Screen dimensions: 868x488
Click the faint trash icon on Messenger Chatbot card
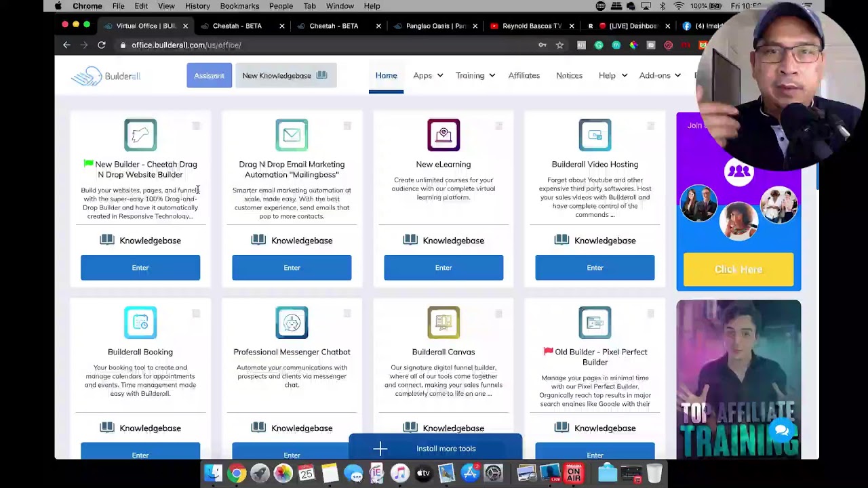click(x=347, y=314)
